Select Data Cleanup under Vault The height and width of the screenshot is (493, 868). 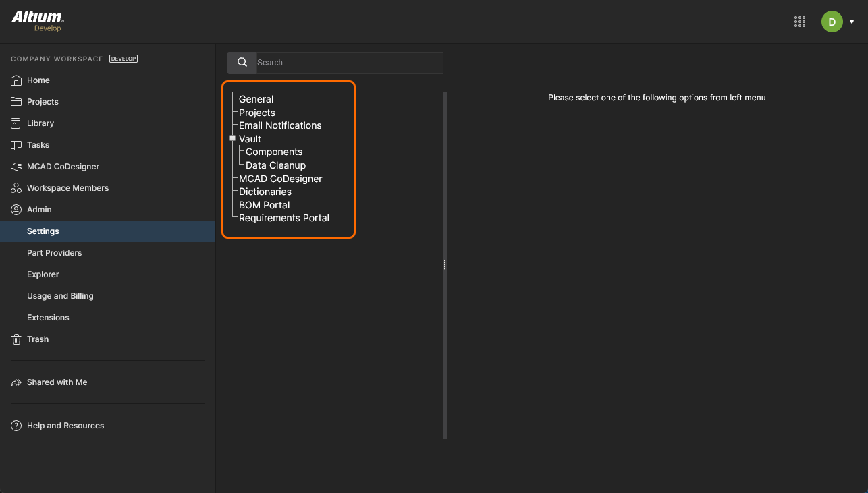(x=275, y=165)
